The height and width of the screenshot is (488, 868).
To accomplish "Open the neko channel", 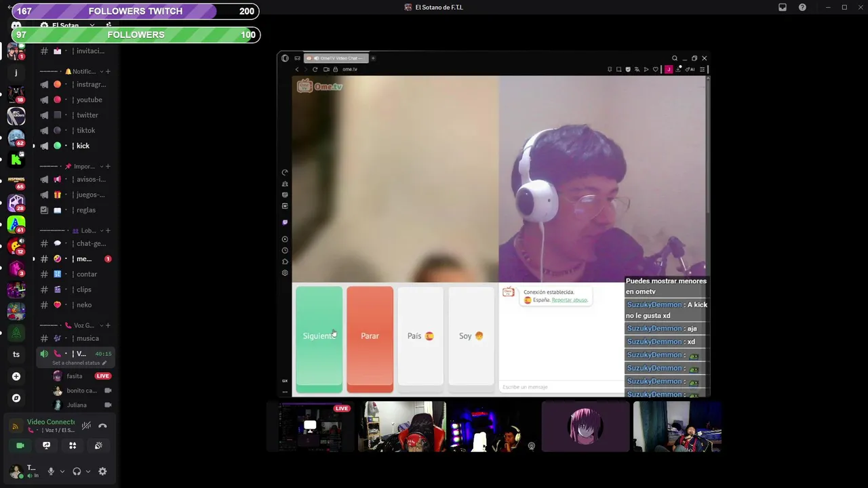I will [75, 305].
